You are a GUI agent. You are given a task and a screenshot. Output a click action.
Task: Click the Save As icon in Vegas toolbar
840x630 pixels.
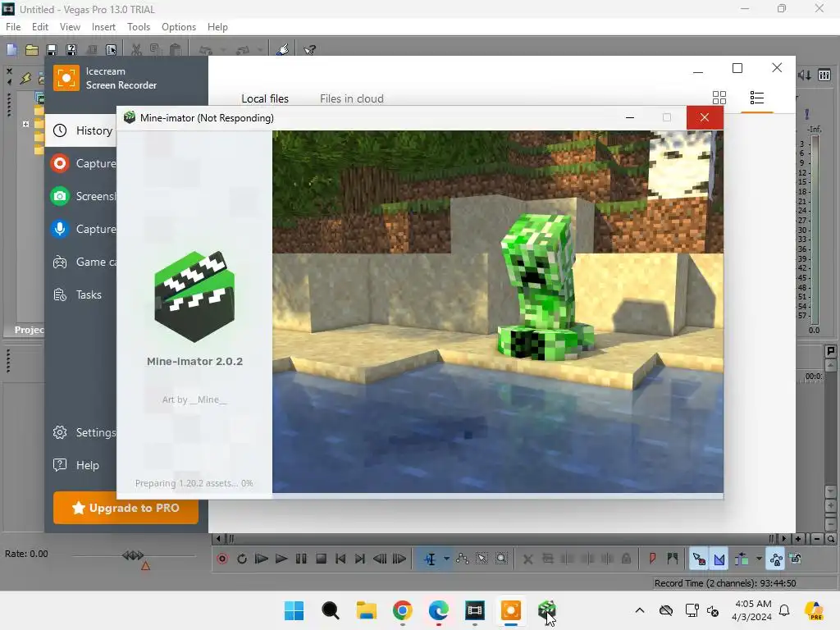71,50
